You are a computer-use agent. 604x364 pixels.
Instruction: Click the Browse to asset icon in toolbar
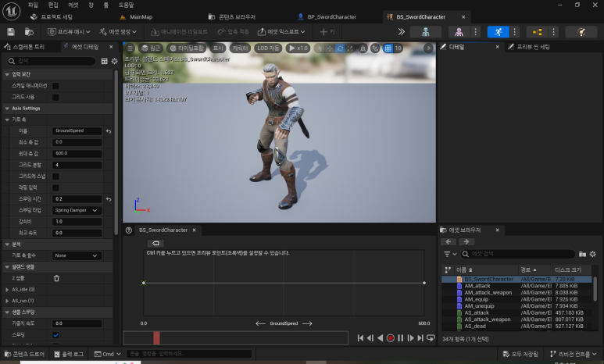coord(29,31)
